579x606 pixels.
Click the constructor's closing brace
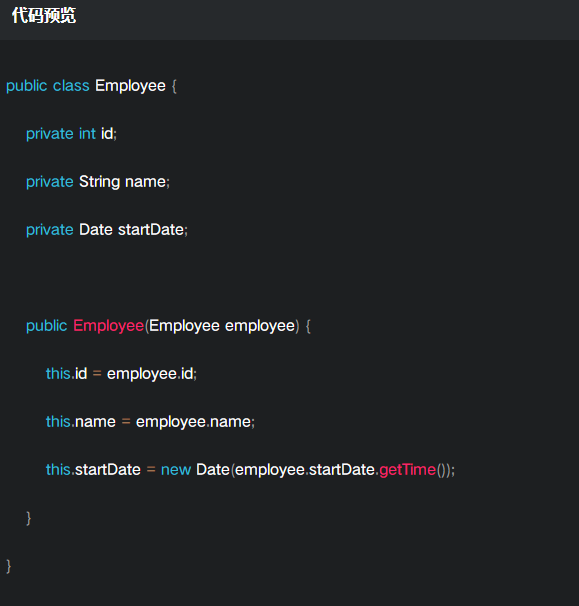point(29,518)
